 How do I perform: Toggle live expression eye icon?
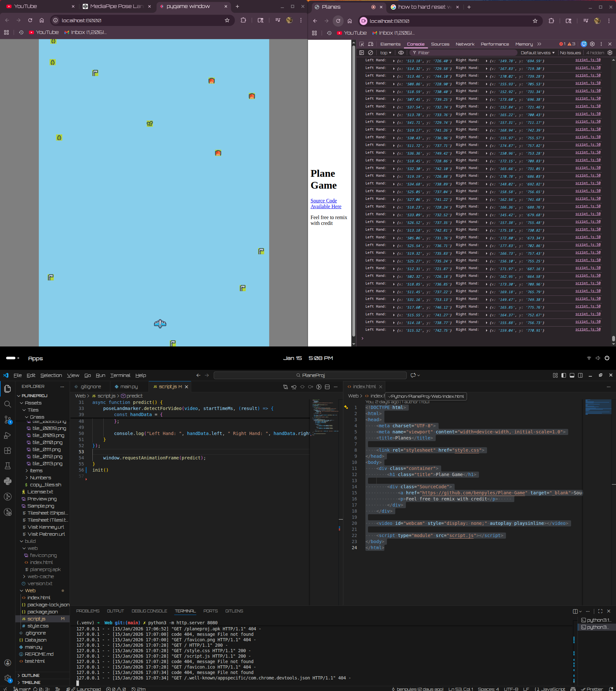pyautogui.click(x=401, y=53)
